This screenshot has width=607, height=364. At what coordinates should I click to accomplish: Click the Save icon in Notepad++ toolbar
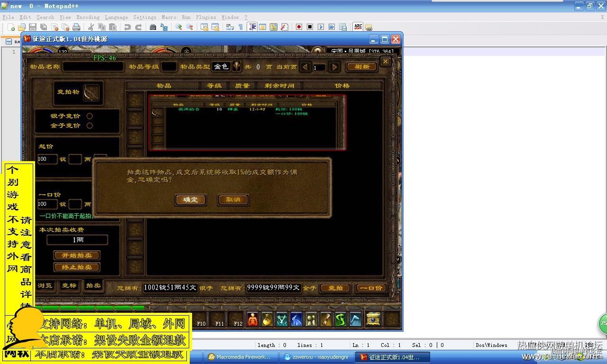pos(33,27)
